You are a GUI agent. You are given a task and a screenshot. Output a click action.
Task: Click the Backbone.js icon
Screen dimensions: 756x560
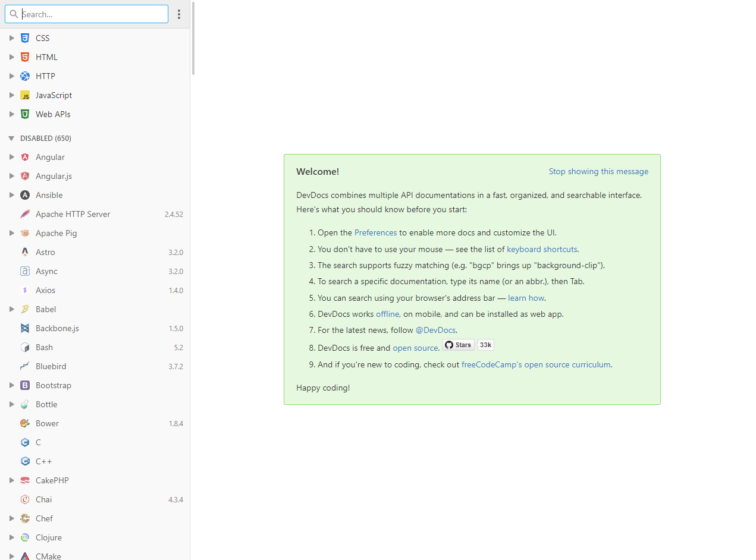25,328
